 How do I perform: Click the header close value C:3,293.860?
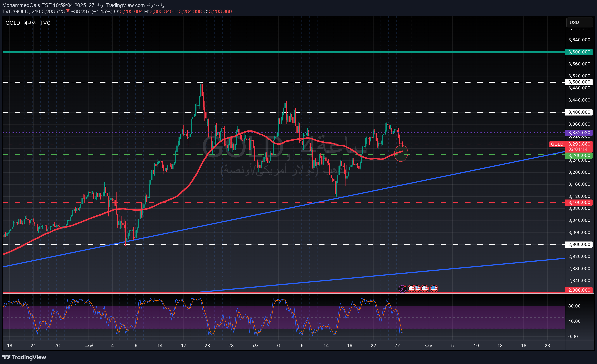click(218, 12)
